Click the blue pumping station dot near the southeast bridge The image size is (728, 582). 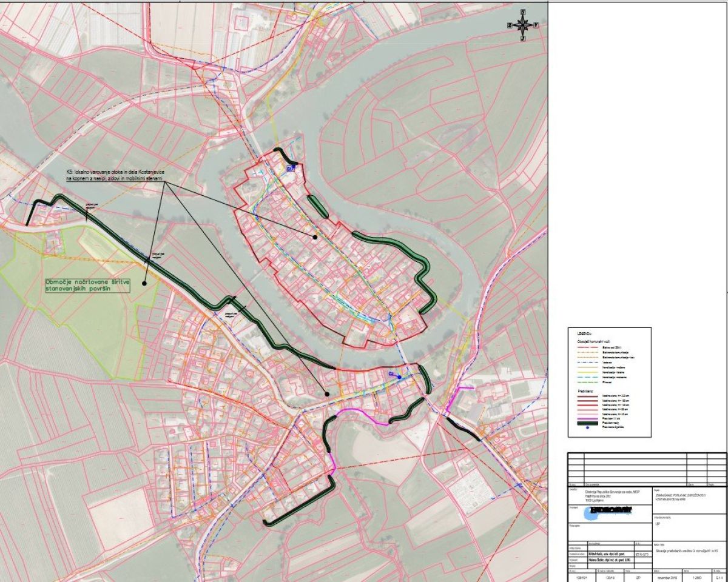(x=399, y=377)
